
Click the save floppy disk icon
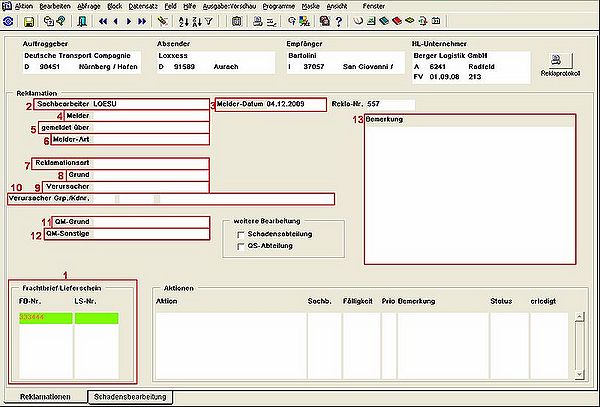(x=29, y=21)
